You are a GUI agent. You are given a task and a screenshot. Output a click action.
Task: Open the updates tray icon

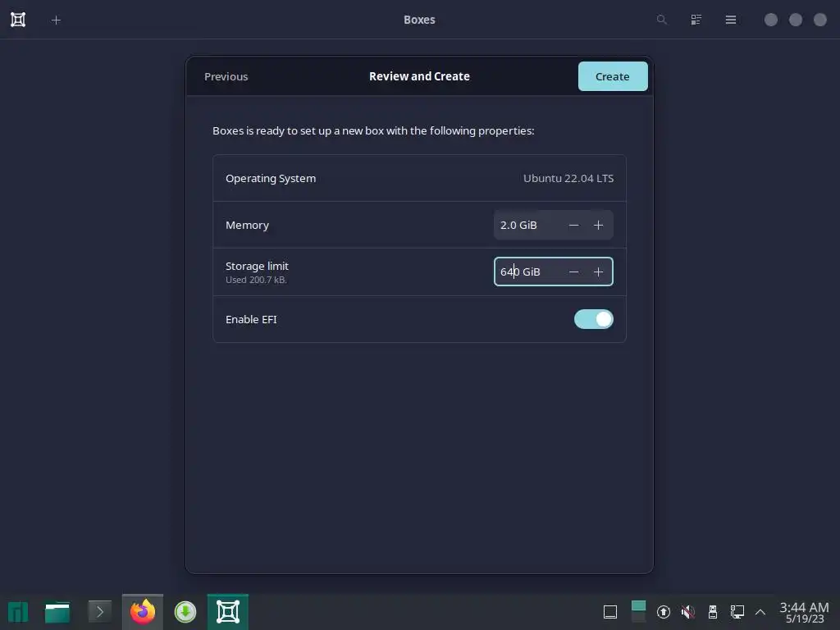point(664,612)
